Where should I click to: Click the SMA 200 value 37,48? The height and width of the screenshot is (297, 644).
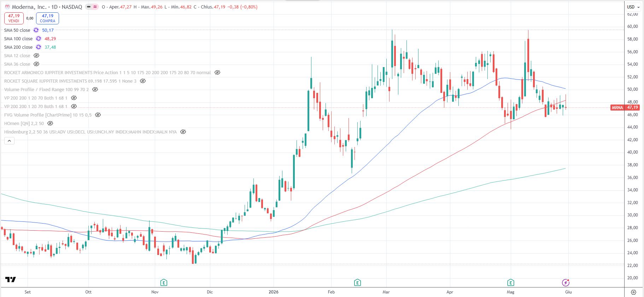[x=50, y=47]
